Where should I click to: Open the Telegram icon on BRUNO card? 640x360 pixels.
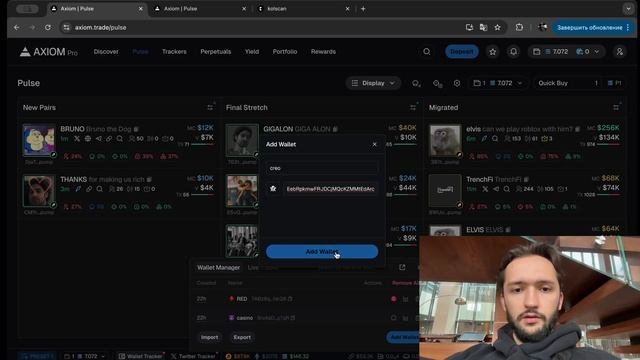(98, 139)
